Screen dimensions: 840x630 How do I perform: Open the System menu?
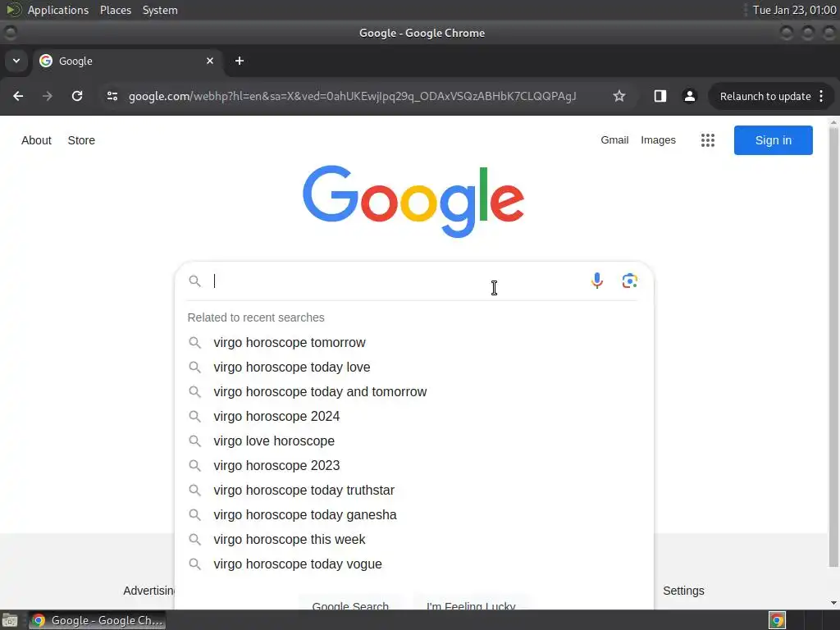(160, 10)
